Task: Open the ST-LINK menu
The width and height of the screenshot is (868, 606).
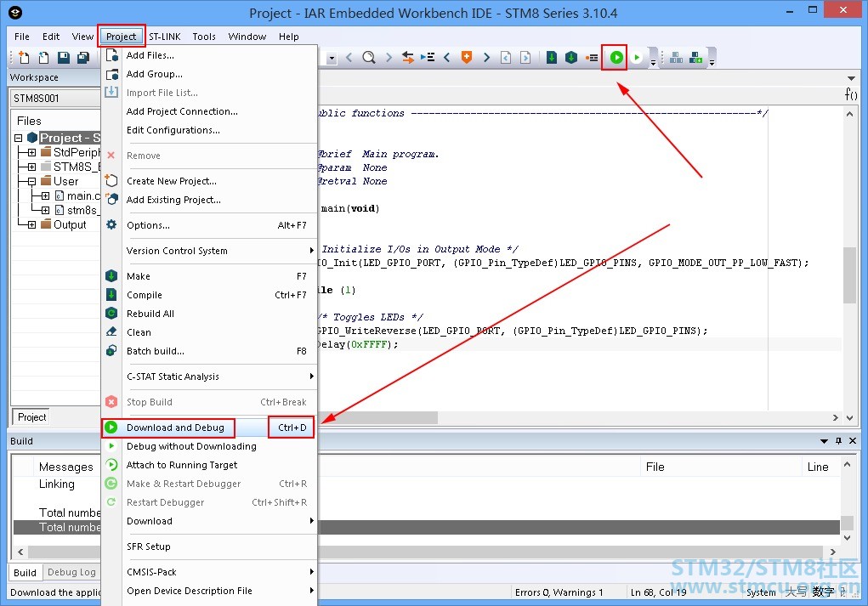Action: [x=164, y=37]
